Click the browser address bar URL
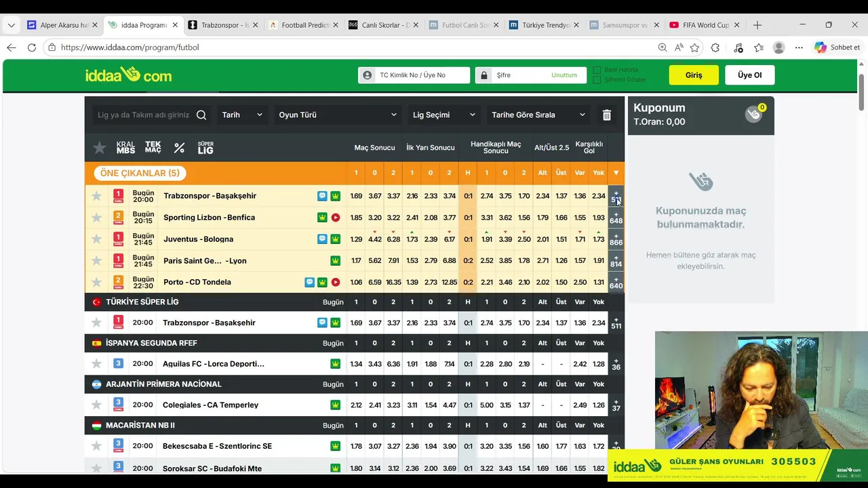The image size is (868, 488). tap(130, 47)
